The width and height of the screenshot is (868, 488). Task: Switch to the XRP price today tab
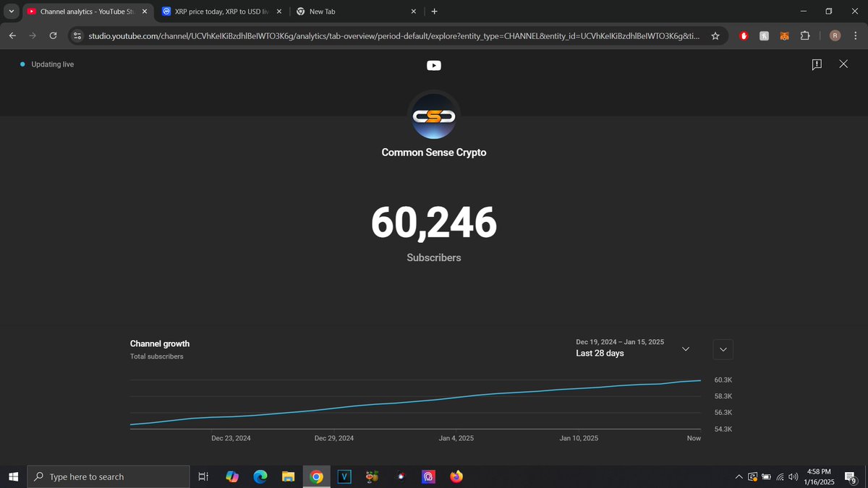[217, 11]
